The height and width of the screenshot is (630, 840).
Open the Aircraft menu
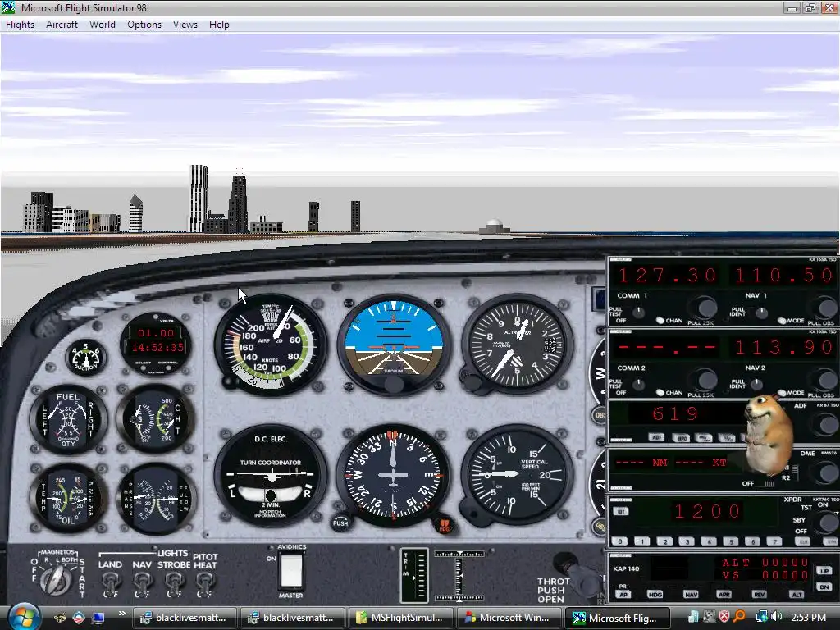(62, 25)
